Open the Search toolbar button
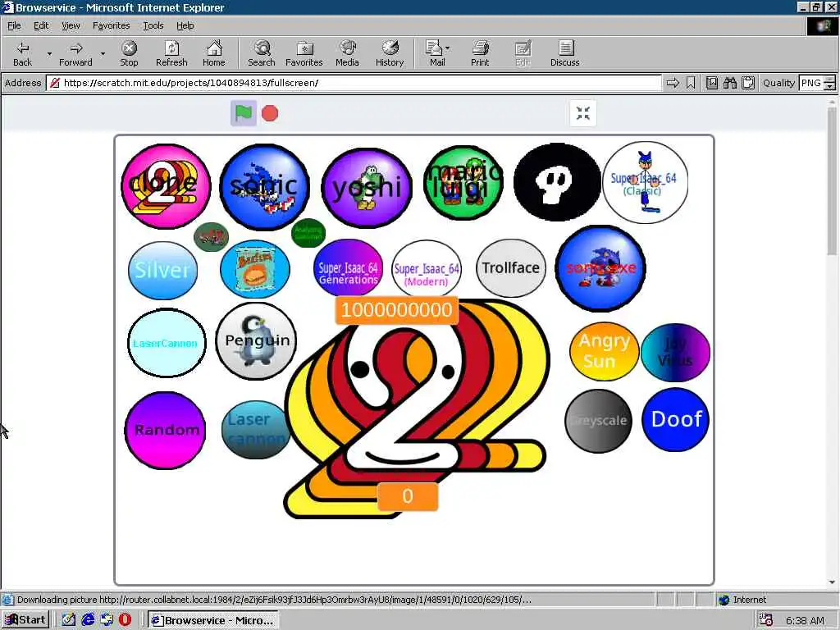This screenshot has width=840, height=630. (262, 53)
